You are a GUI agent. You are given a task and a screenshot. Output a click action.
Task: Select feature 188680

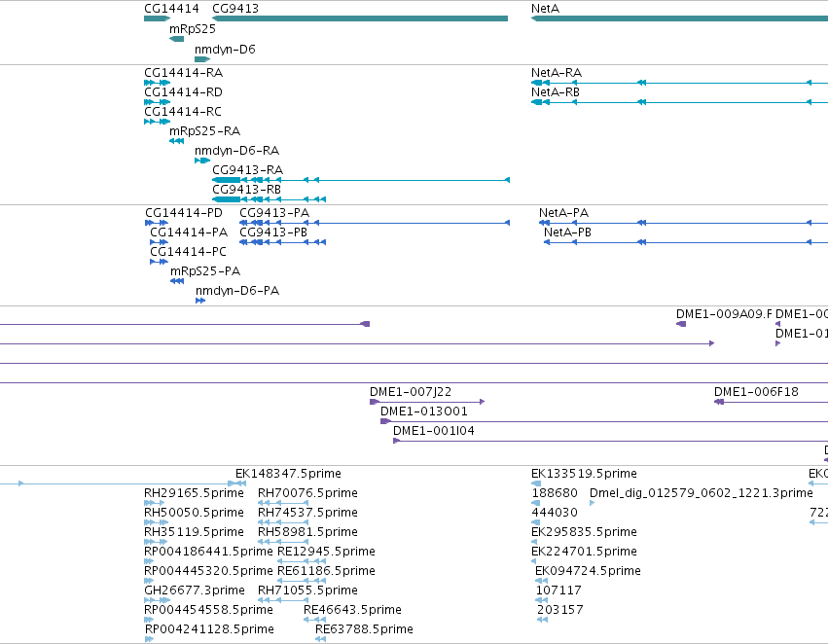click(x=555, y=493)
